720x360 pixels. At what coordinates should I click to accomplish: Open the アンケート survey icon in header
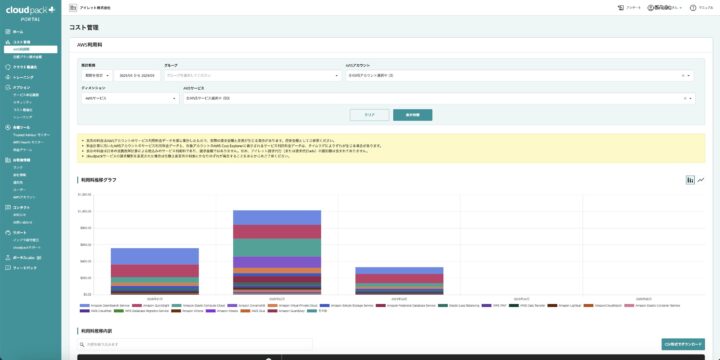pos(621,8)
